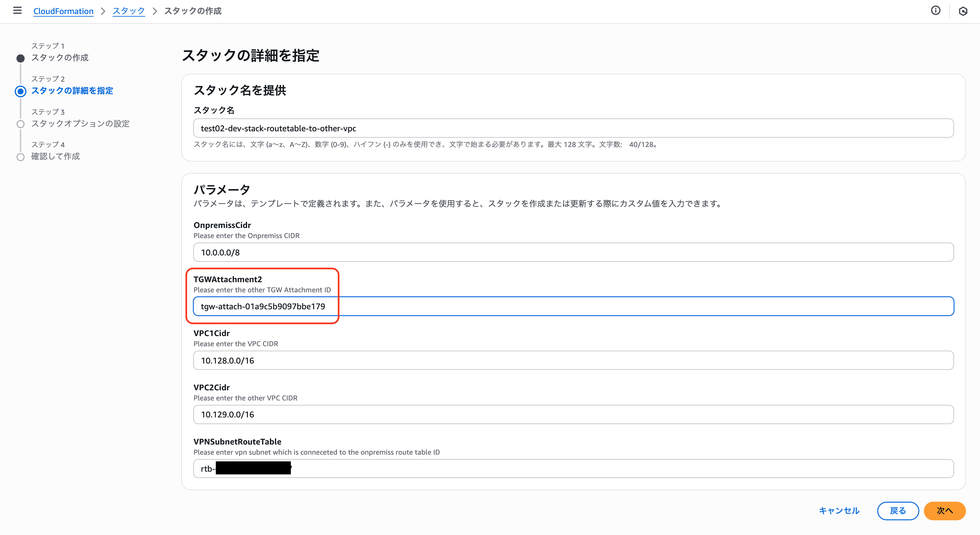Screen dimensions: 980x535
Task: Select ステップ1 スタックの作成 in sidebar
Action: point(60,57)
